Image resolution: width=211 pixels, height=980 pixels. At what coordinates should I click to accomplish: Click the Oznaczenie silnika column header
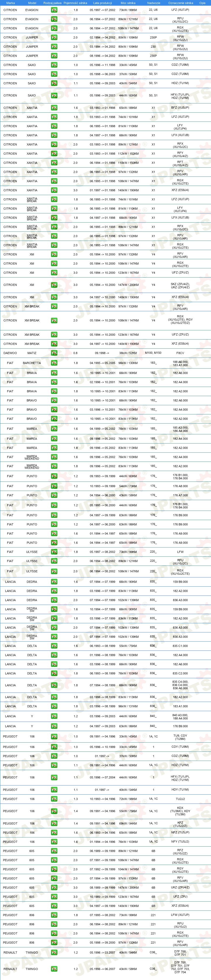(x=181, y=3)
